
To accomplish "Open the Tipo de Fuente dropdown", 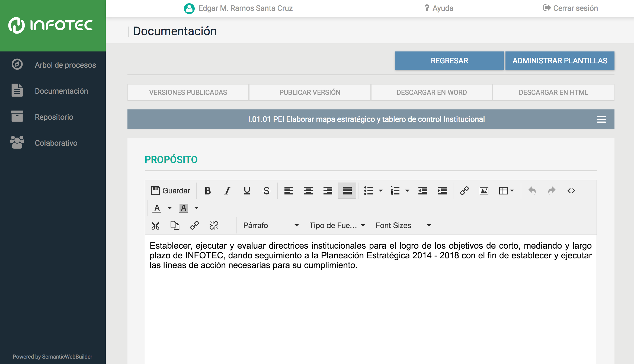I will coord(337,225).
